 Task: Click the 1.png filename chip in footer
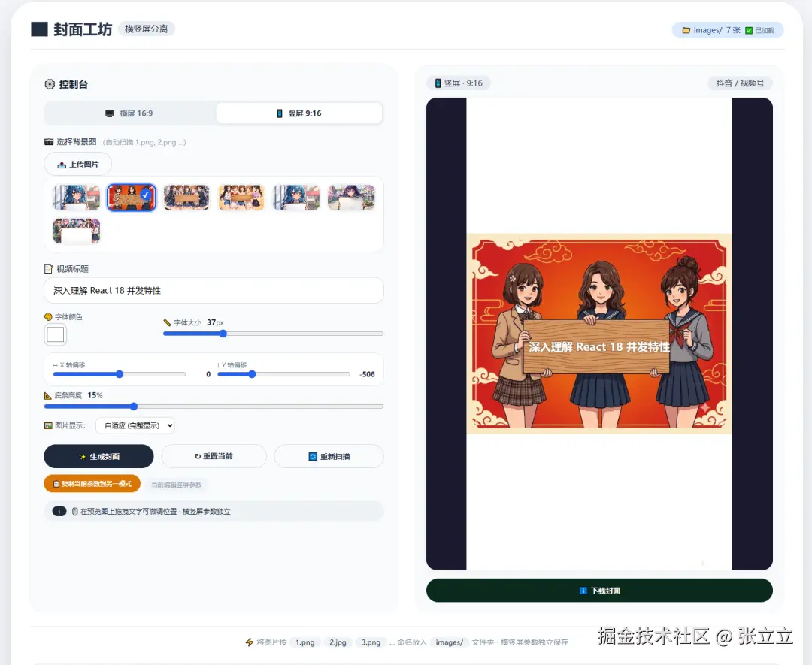(x=305, y=642)
